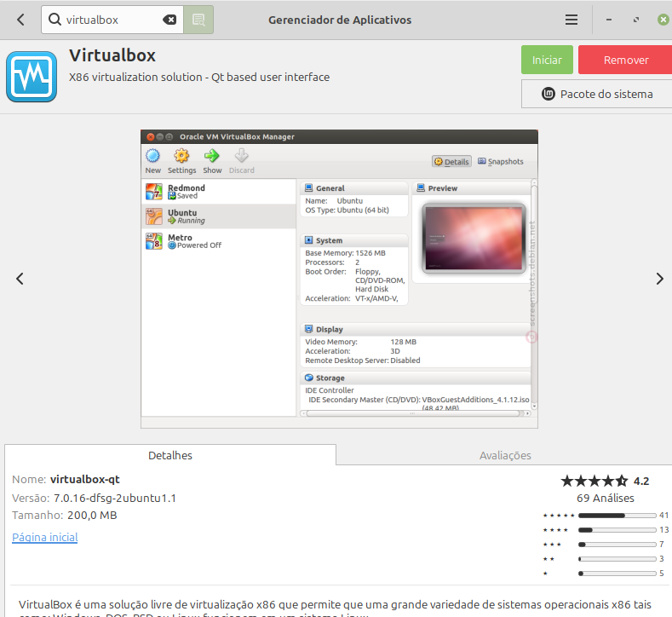The height and width of the screenshot is (617, 672).
Task: Click the one-star rating bar
Action: 617,574
